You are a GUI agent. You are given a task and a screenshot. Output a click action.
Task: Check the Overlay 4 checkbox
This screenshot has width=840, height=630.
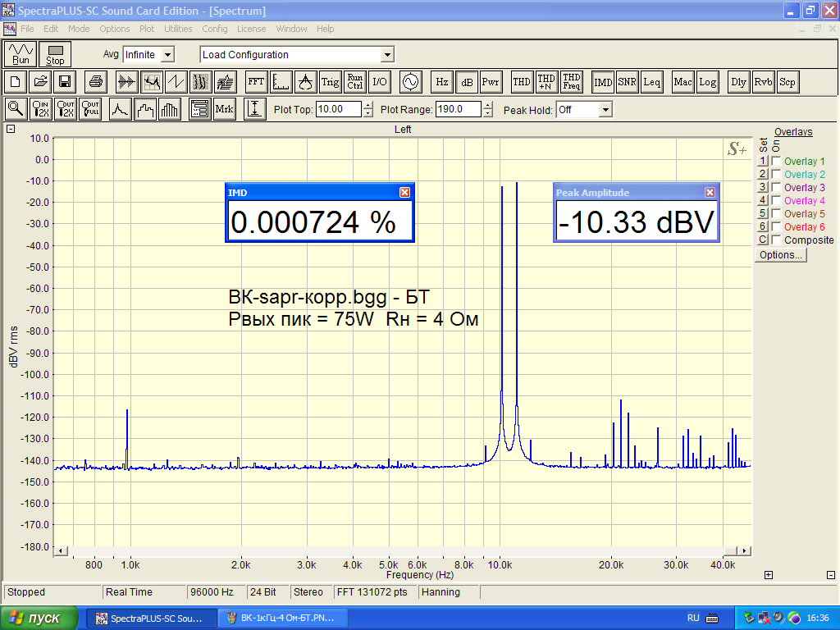pyautogui.click(x=776, y=201)
